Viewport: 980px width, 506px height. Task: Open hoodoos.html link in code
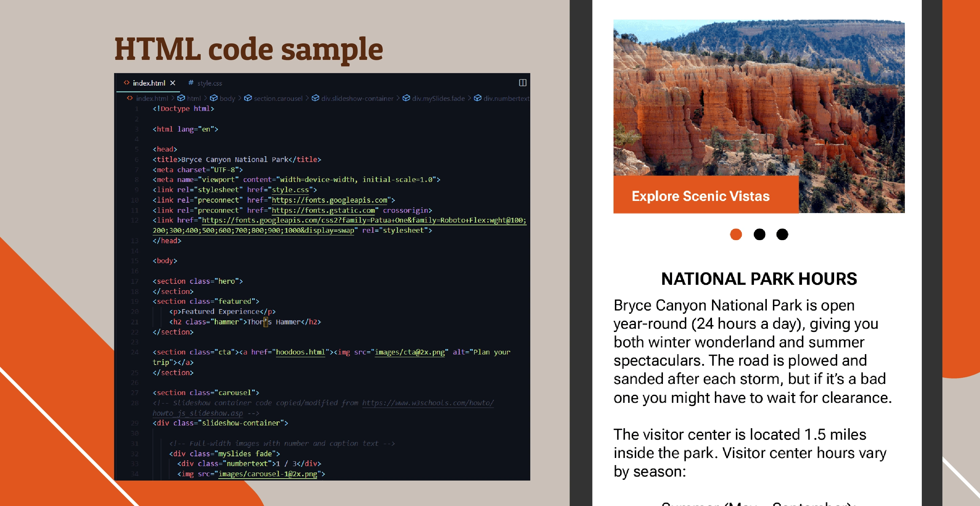click(x=300, y=352)
